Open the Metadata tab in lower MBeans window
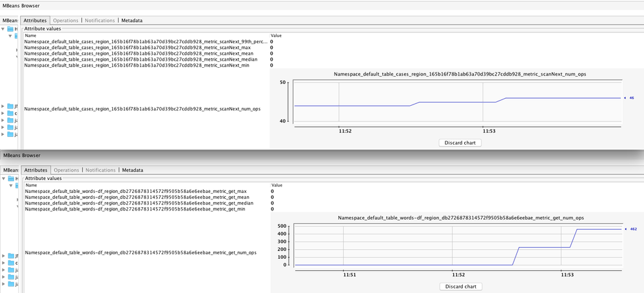 pos(132,170)
